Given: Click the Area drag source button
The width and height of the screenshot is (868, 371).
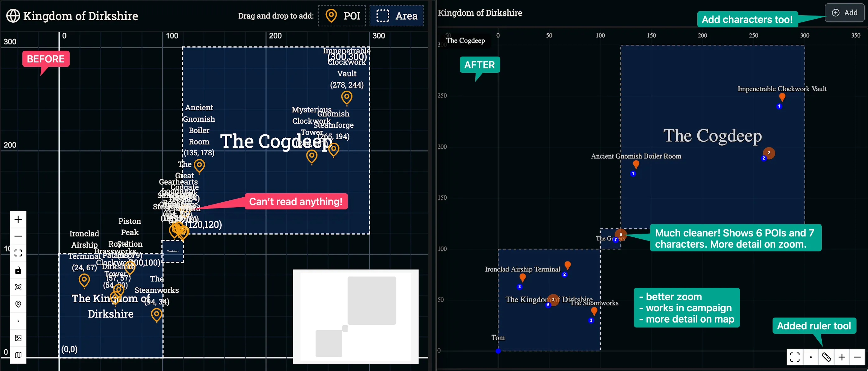Looking at the screenshot, I should [x=396, y=16].
